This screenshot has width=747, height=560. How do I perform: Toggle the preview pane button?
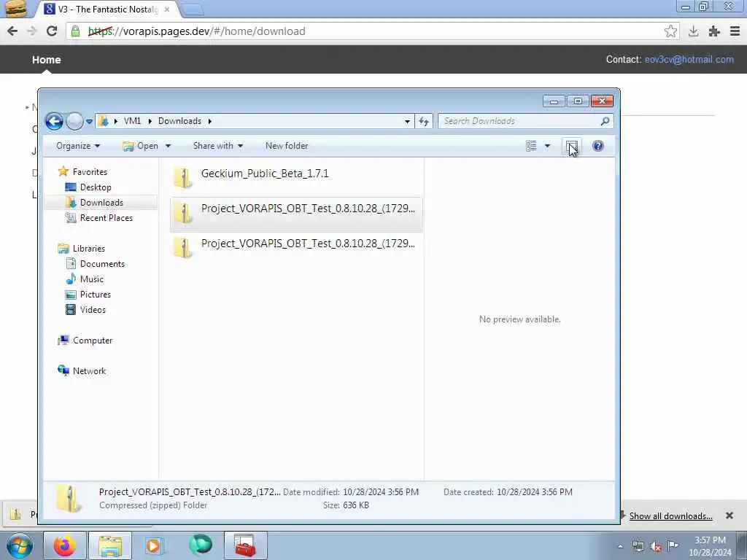572,146
